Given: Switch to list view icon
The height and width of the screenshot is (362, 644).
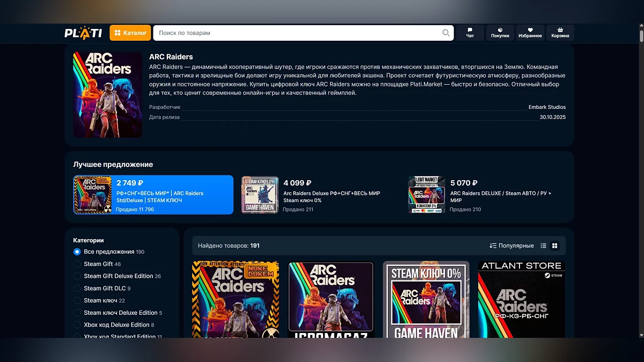Looking at the screenshot, I should click(x=543, y=246).
